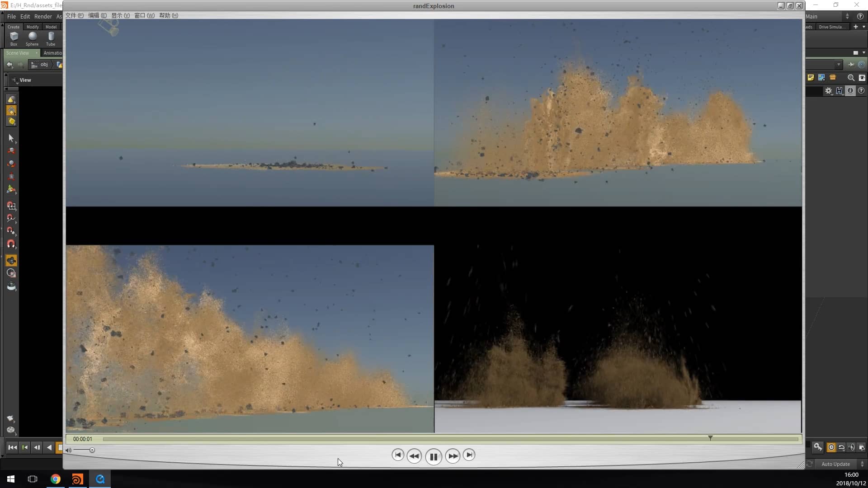Click the video progress playhead marker
Viewport: 868px width, 488px height.
710,438
